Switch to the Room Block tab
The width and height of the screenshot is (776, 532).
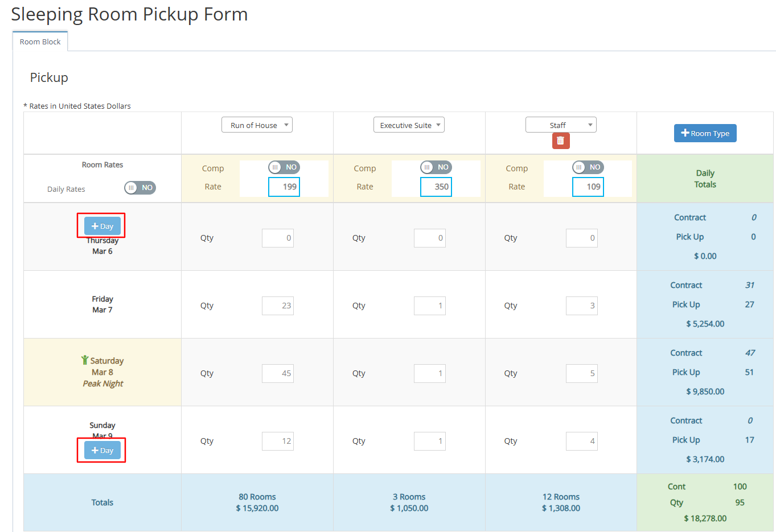[x=40, y=42]
